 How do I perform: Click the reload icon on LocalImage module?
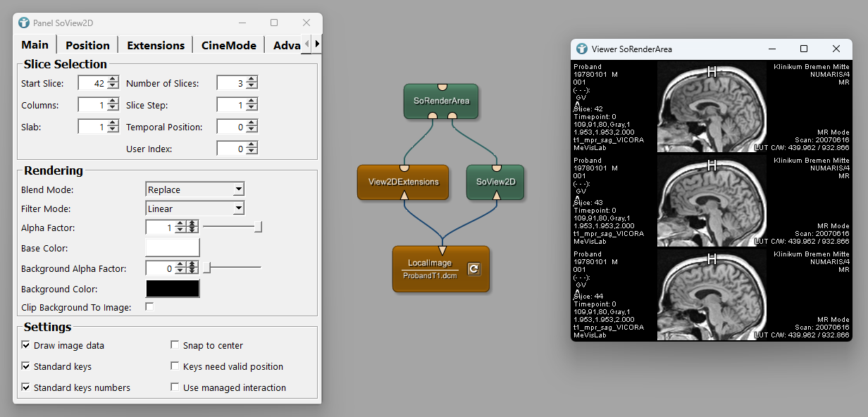point(474,269)
